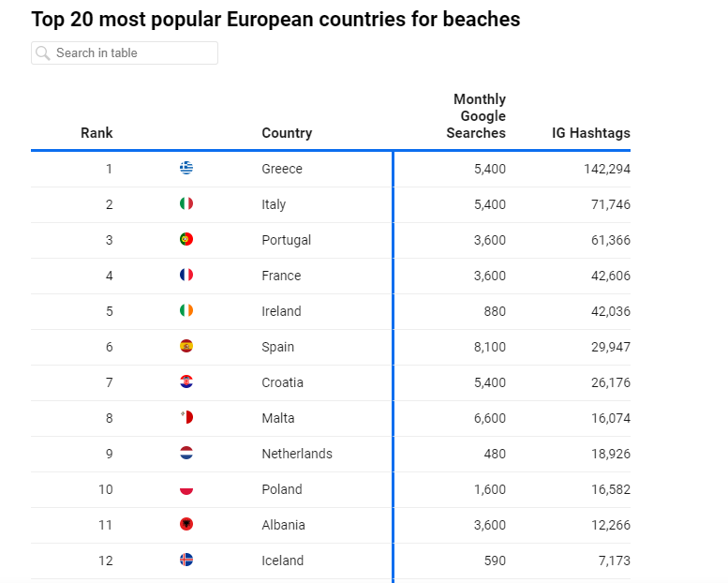728x583 pixels.
Task: Select the Ireland country cell
Action: click(x=281, y=311)
